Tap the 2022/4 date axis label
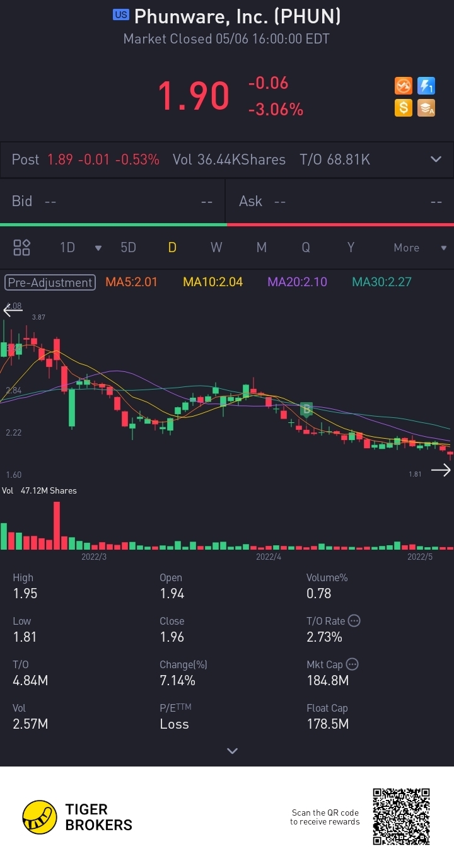The image size is (454, 868). (x=269, y=557)
